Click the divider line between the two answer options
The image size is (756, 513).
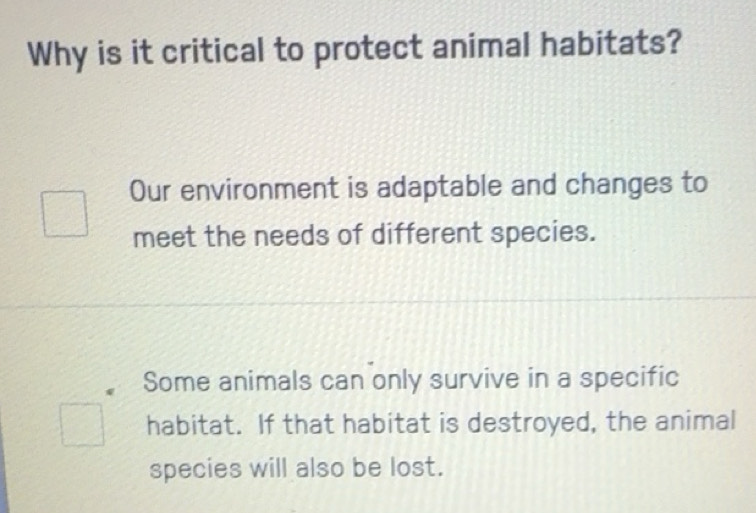(378, 303)
